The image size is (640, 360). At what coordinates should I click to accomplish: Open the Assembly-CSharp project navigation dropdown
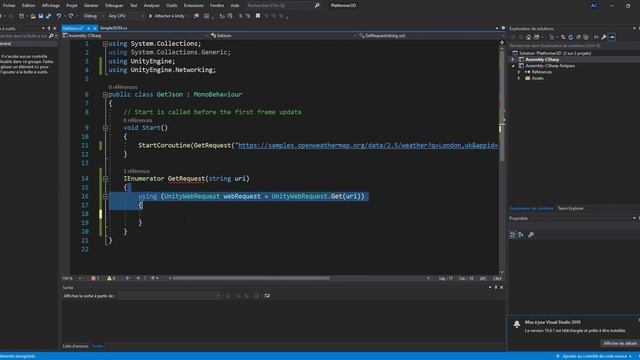coord(136,36)
